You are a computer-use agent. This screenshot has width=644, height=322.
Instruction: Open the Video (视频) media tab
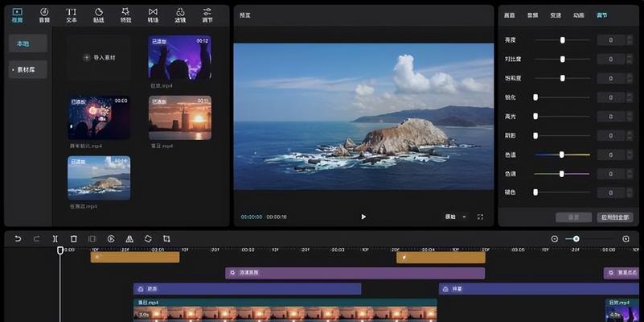17,15
